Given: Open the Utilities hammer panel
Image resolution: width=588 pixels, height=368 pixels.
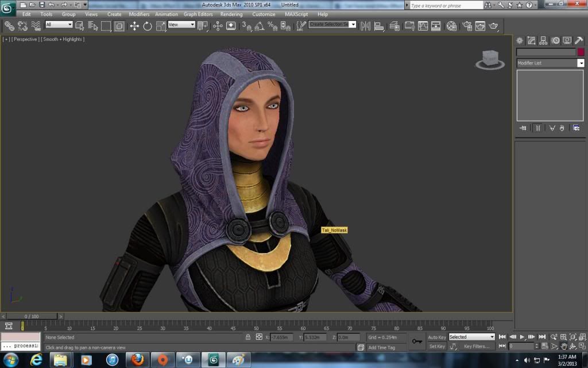Looking at the screenshot, I should click(579, 40).
